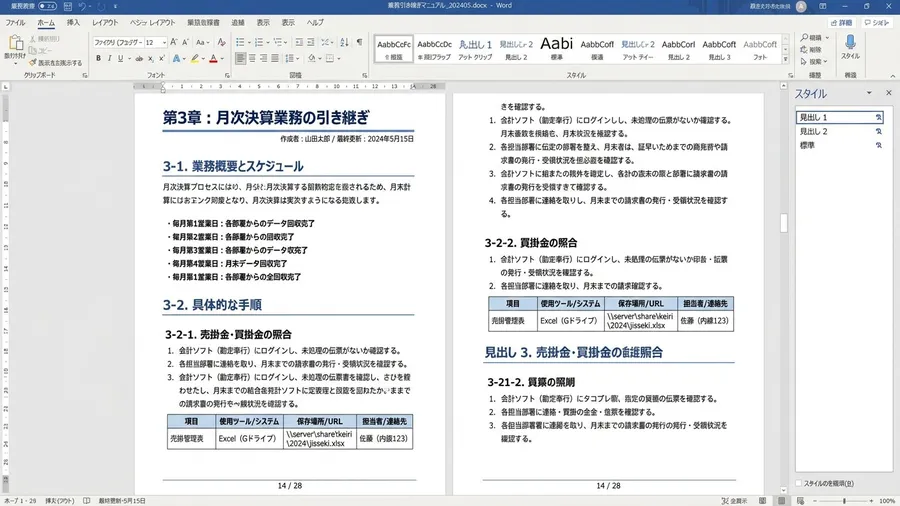
Task: Expand the styles gallery more arrow
Action: (786, 60)
